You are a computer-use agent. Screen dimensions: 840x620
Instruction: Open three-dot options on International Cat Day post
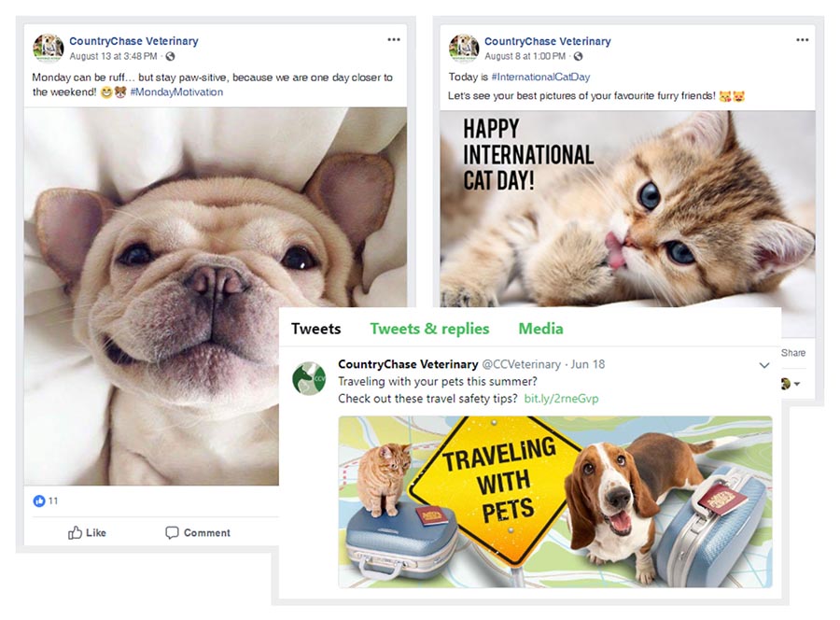803,40
